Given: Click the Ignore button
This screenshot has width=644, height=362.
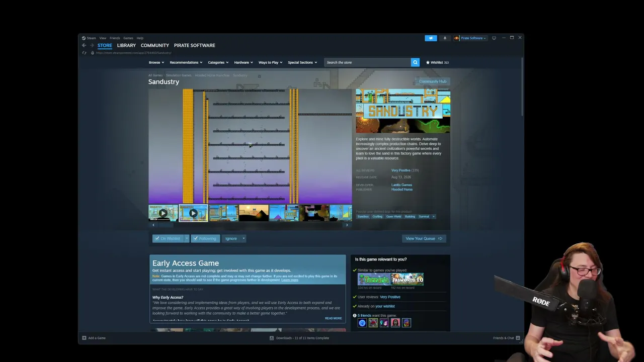Looking at the screenshot, I should click(x=231, y=238).
